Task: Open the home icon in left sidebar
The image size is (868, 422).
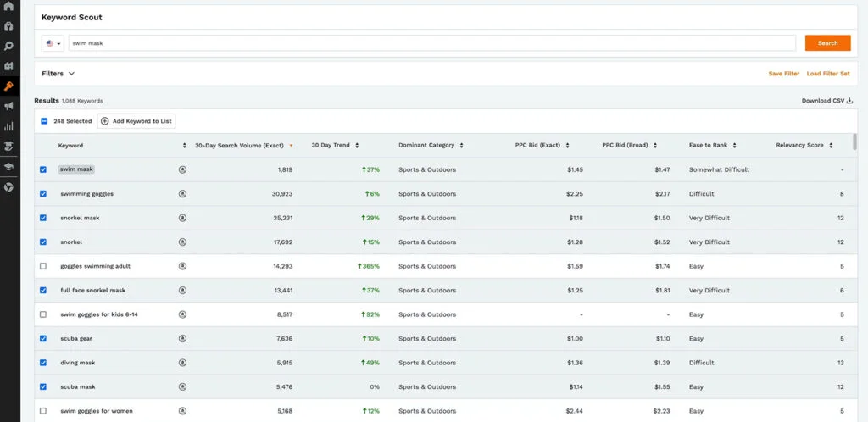Action: (8, 7)
